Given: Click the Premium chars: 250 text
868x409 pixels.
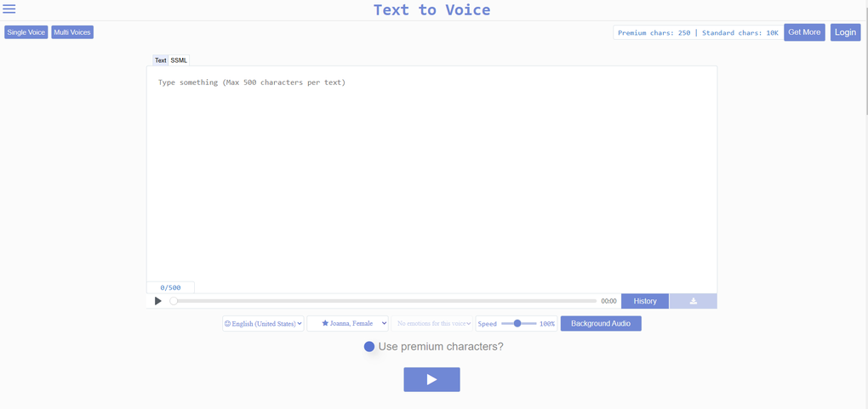Looking at the screenshot, I should tap(654, 32).
